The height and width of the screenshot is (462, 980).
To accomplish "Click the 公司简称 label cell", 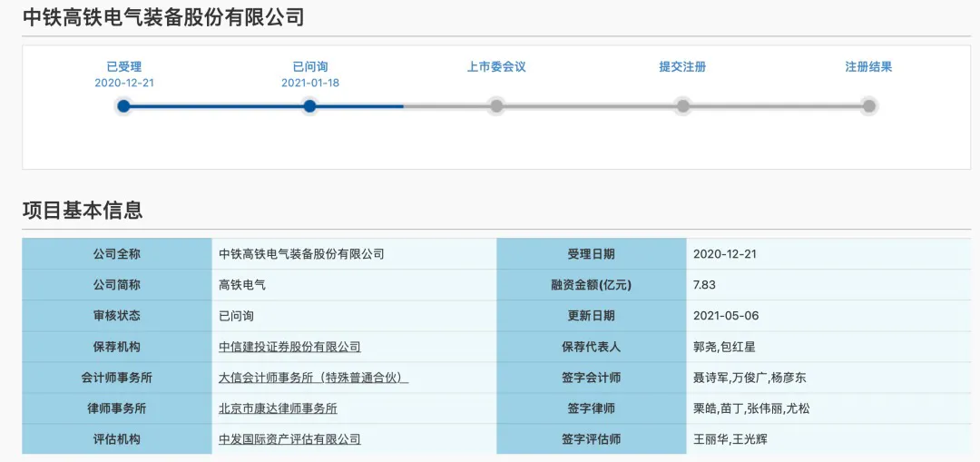I will tap(117, 285).
